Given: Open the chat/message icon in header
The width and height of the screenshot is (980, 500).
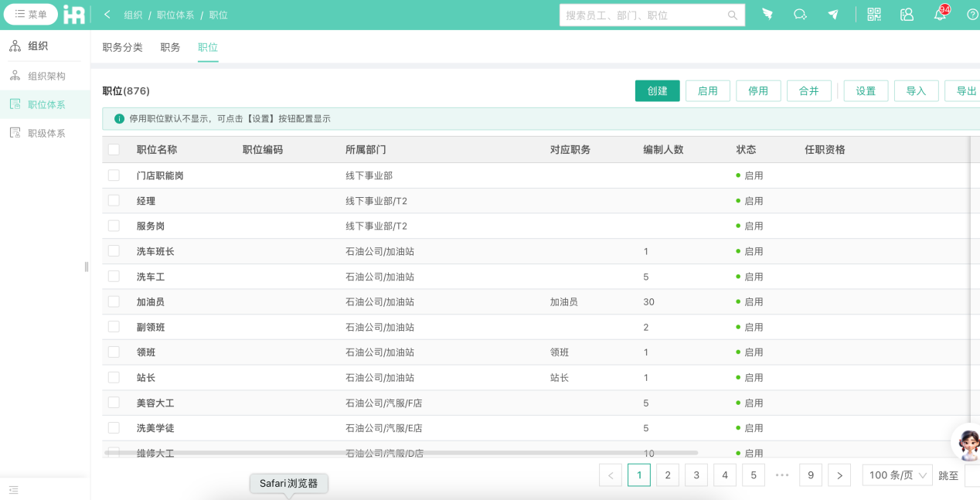Looking at the screenshot, I should point(800,14).
